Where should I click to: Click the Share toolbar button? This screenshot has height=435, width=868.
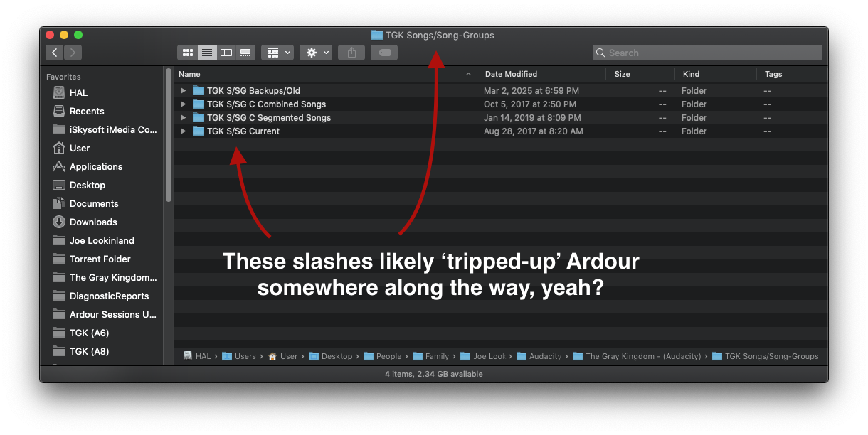[x=351, y=53]
